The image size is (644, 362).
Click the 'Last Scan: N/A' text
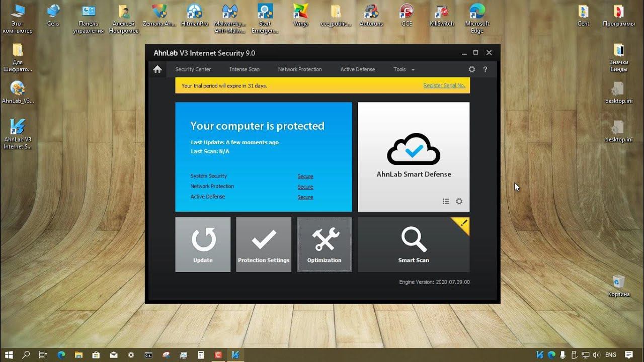tap(210, 151)
